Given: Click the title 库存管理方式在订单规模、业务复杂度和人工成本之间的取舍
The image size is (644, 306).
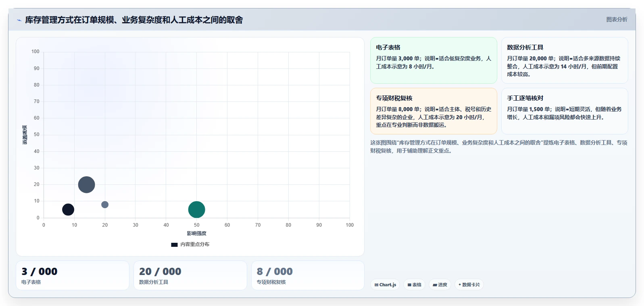Looking at the screenshot, I should [x=134, y=20].
